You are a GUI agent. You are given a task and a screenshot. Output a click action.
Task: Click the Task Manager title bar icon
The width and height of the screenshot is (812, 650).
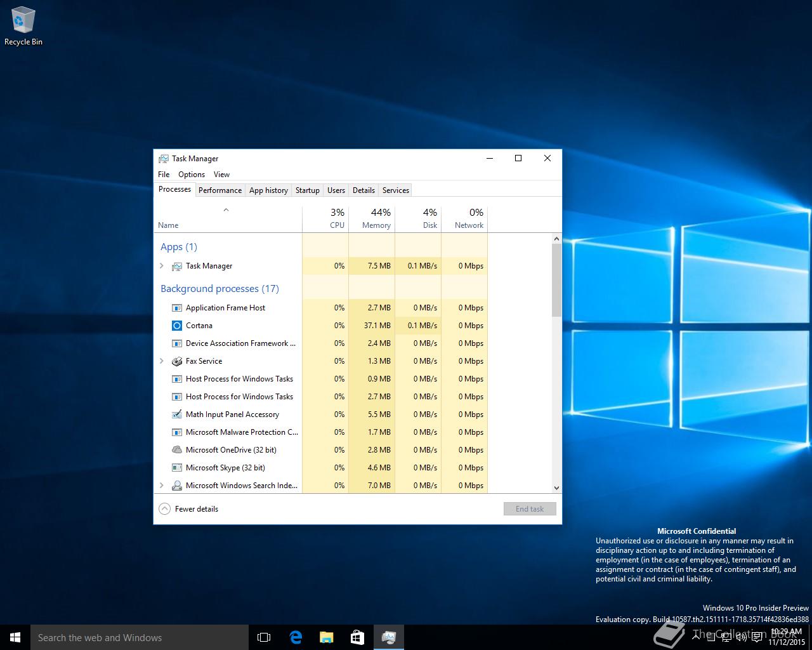164,159
